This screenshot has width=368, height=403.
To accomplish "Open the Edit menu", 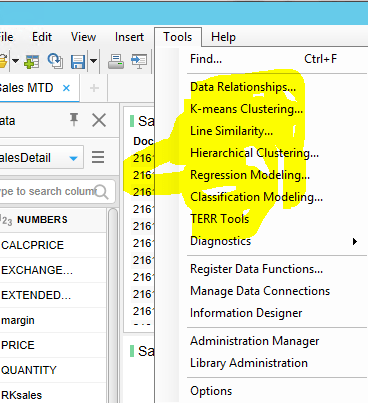I will (x=42, y=37).
